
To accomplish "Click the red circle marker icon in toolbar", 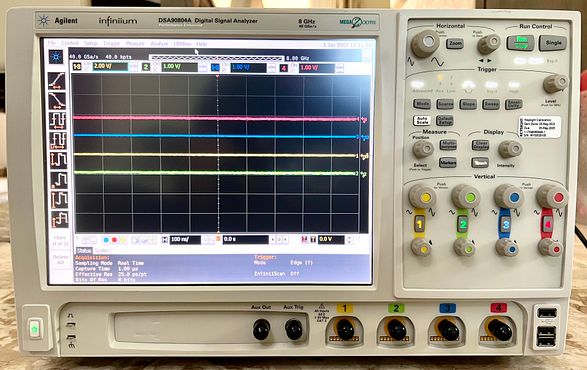I will pyautogui.click(x=115, y=240).
